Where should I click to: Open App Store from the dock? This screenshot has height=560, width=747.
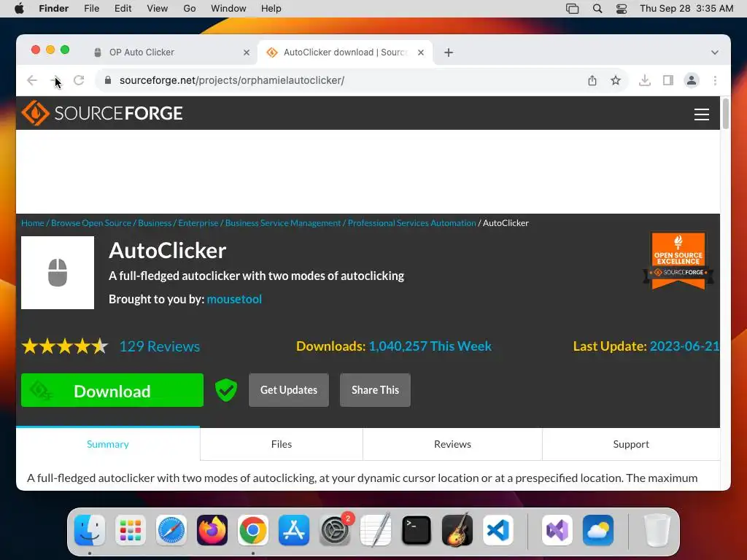coord(294,530)
